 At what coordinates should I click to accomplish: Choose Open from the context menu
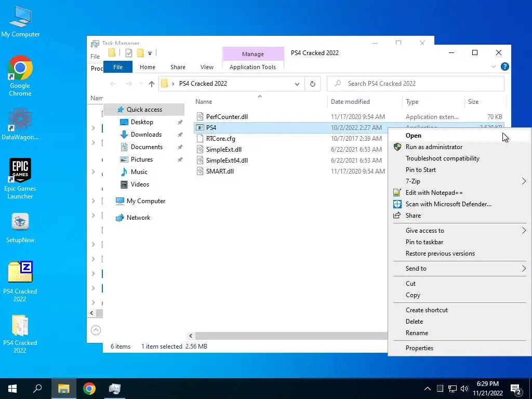click(459, 136)
